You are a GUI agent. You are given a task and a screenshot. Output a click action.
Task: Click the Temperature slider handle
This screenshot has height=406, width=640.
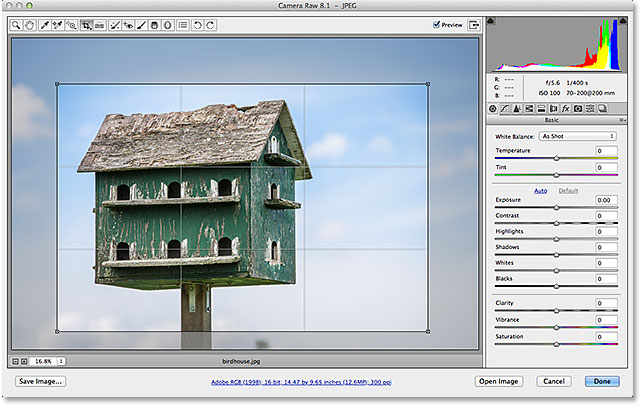point(556,158)
